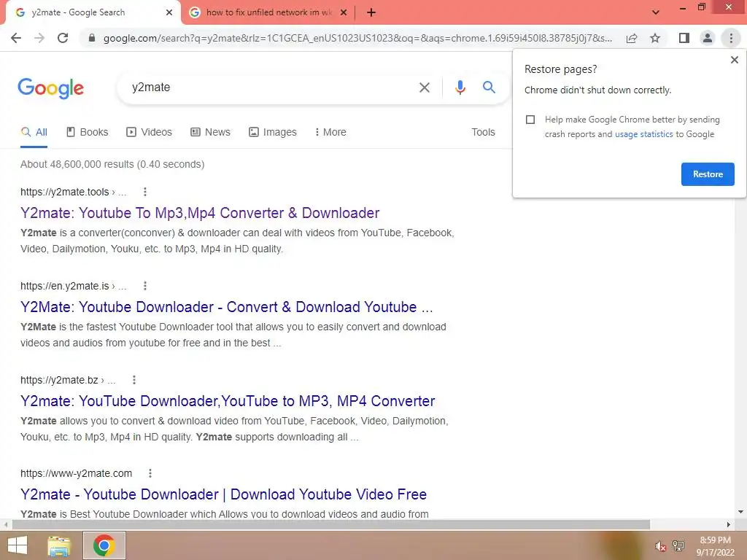
Task: Switch to Images results
Action: (273, 133)
